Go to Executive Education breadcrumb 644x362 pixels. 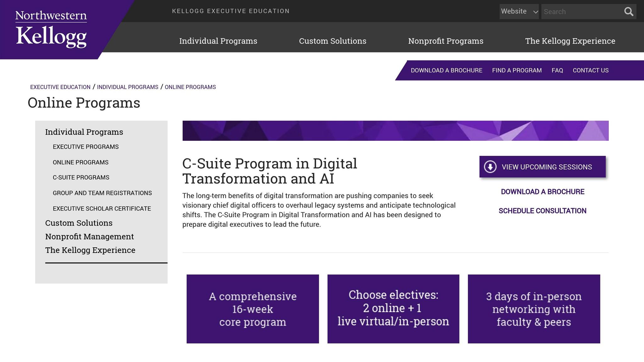tap(60, 87)
